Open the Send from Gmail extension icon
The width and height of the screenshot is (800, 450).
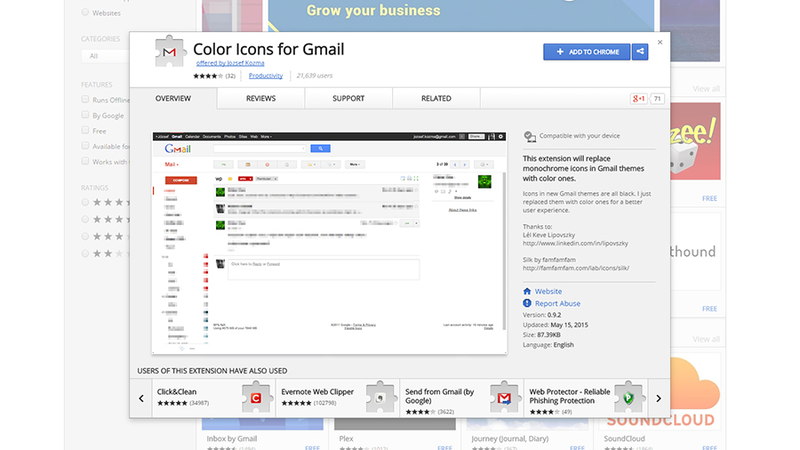(x=504, y=397)
